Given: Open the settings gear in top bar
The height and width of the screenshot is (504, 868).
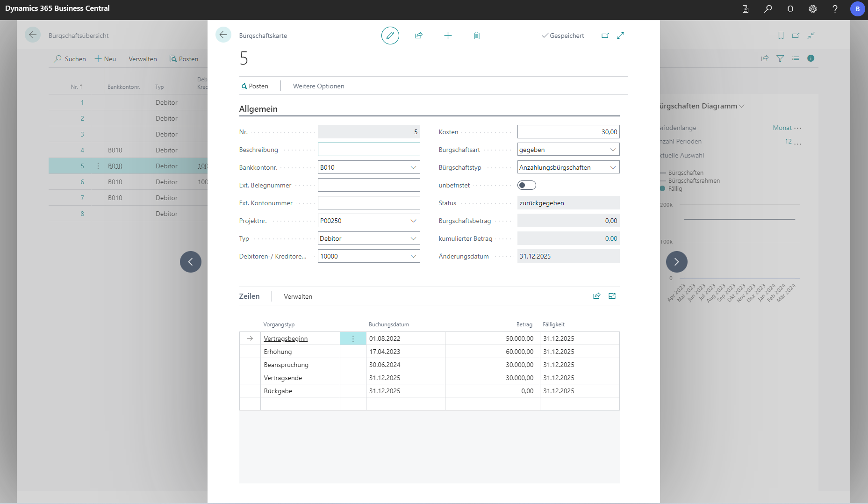Looking at the screenshot, I should click(x=813, y=9).
